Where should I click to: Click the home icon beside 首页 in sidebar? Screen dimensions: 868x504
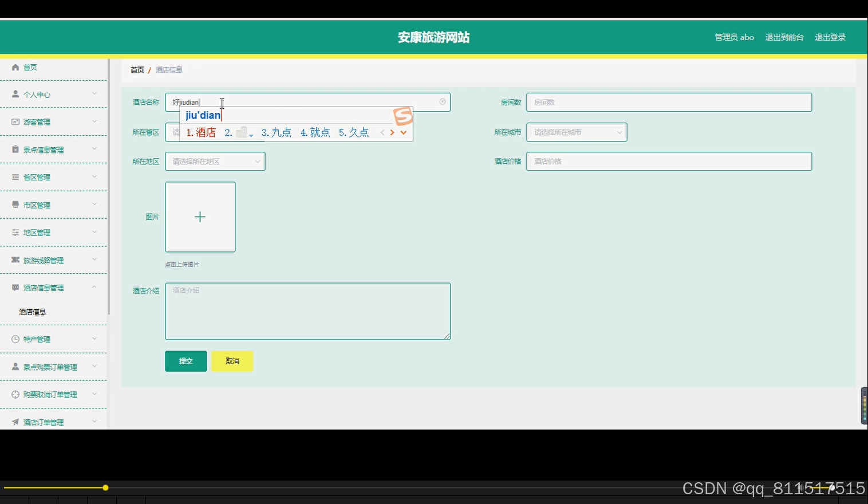pos(15,67)
